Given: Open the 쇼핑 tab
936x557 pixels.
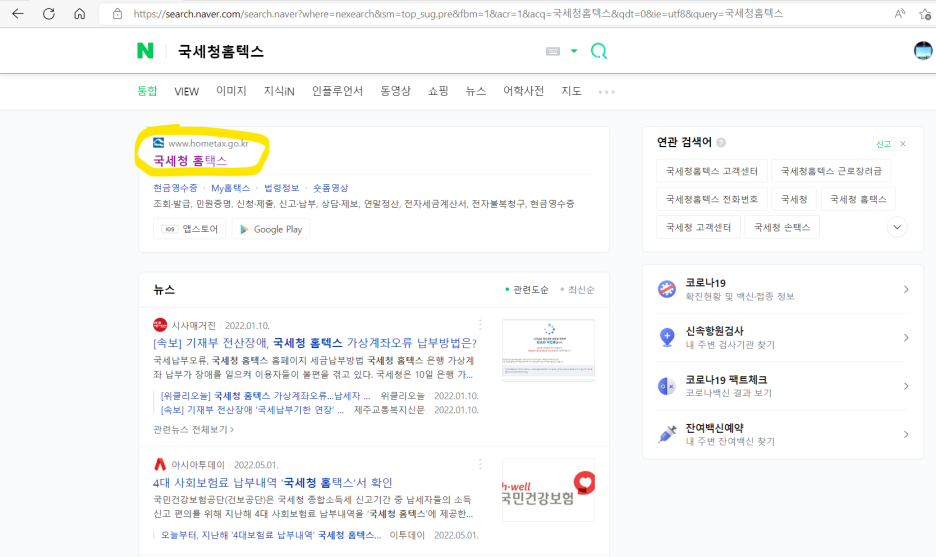Looking at the screenshot, I should pyautogui.click(x=438, y=91).
